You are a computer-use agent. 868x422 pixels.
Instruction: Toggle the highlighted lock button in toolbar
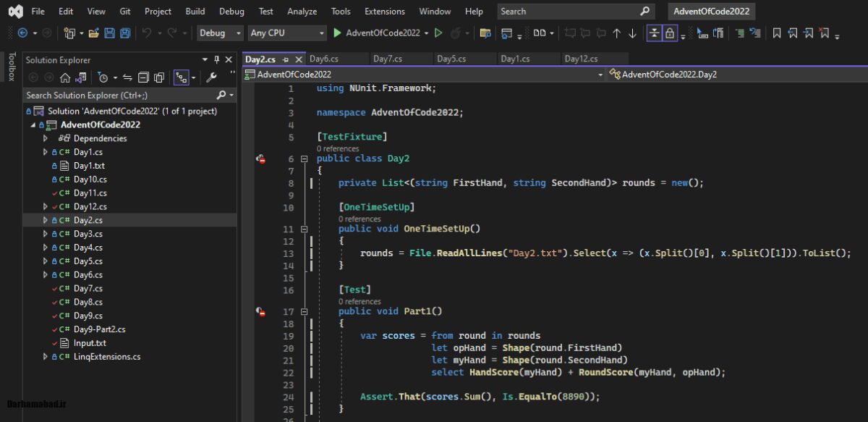pyautogui.click(x=670, y=33)
